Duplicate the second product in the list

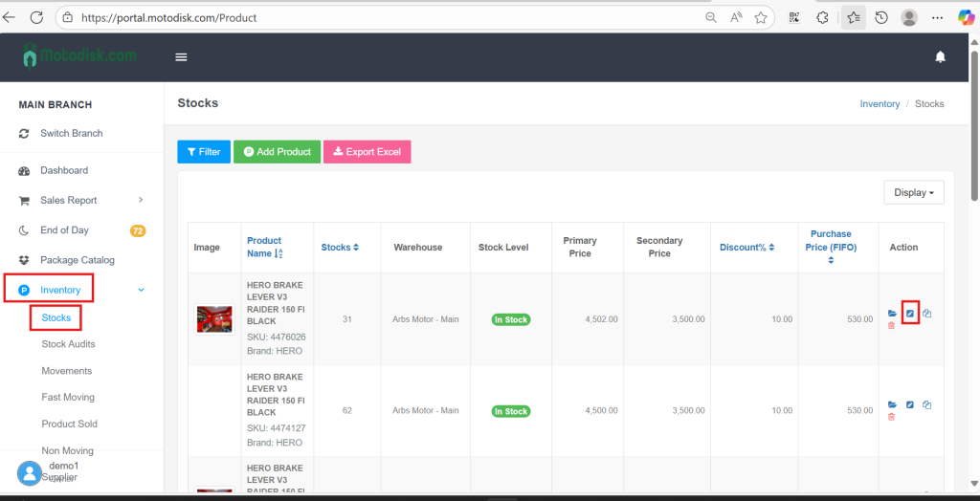(927, 404)
